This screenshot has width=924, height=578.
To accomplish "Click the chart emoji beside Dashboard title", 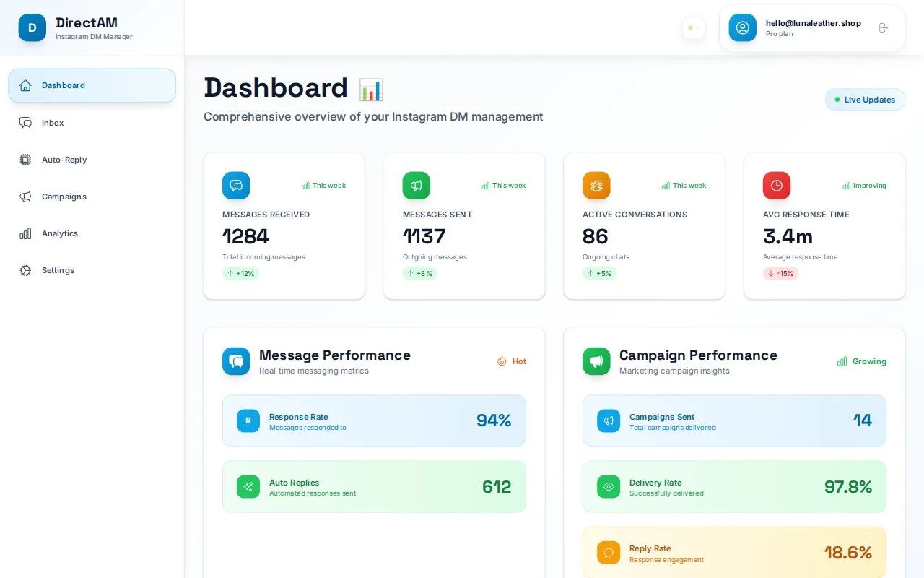I will point(371,90).
